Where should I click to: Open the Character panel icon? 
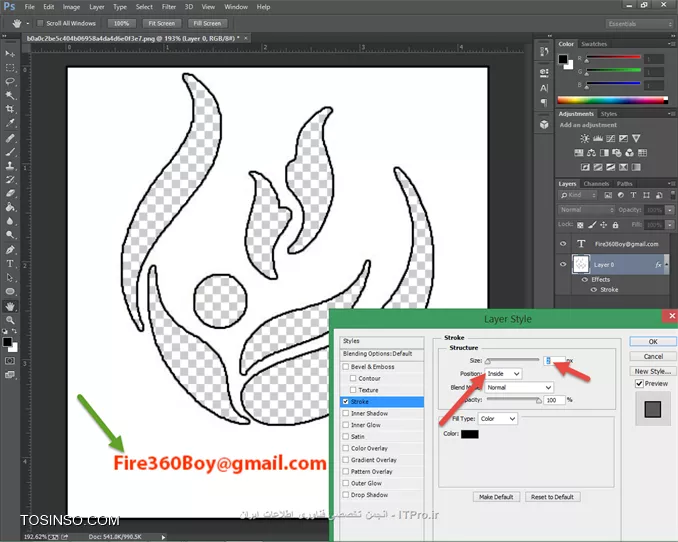(x=544, y=88)
